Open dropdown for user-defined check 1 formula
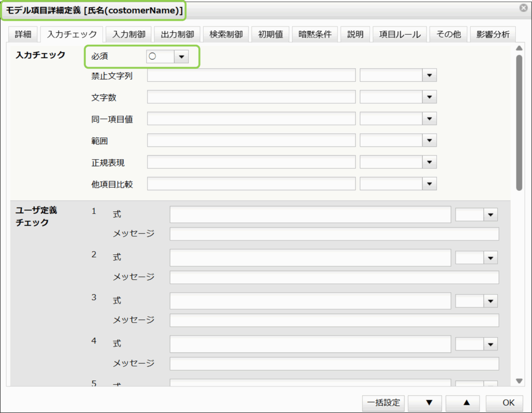This screenshot has width=532, height=413. (x=490, y=214)
